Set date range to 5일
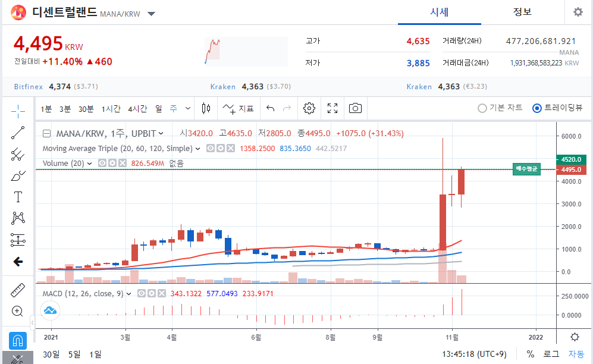This screenshot has height=364, width=593. pos(74,354)
